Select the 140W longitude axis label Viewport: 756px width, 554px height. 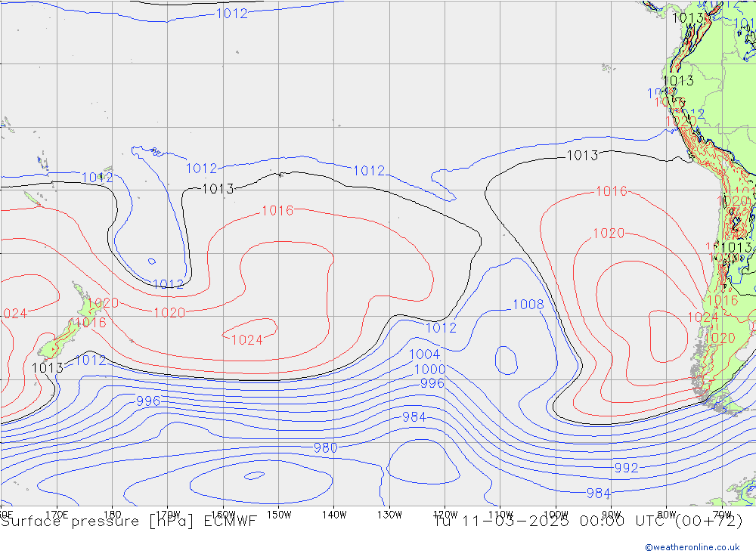pos(334,515)
